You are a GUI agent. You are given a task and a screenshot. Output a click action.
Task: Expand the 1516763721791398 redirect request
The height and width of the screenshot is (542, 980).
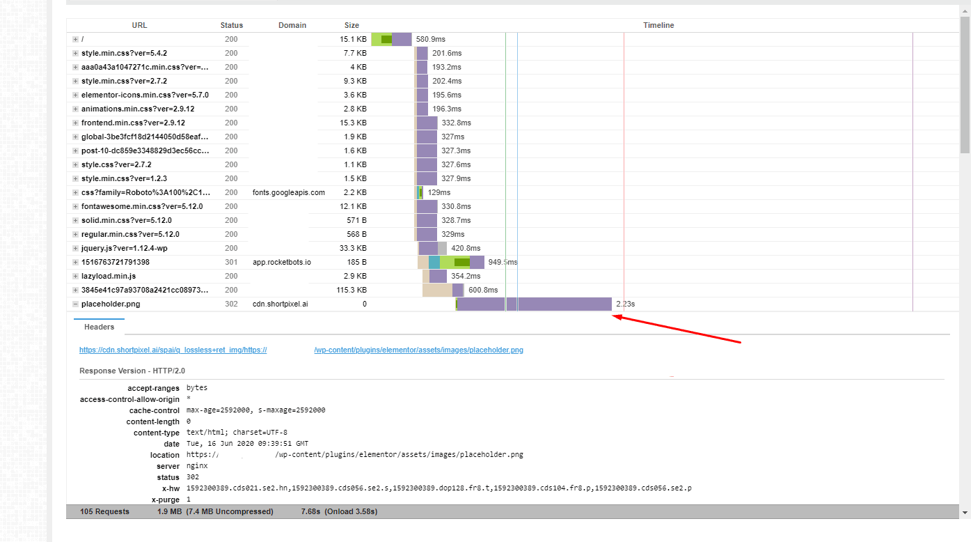75,263
